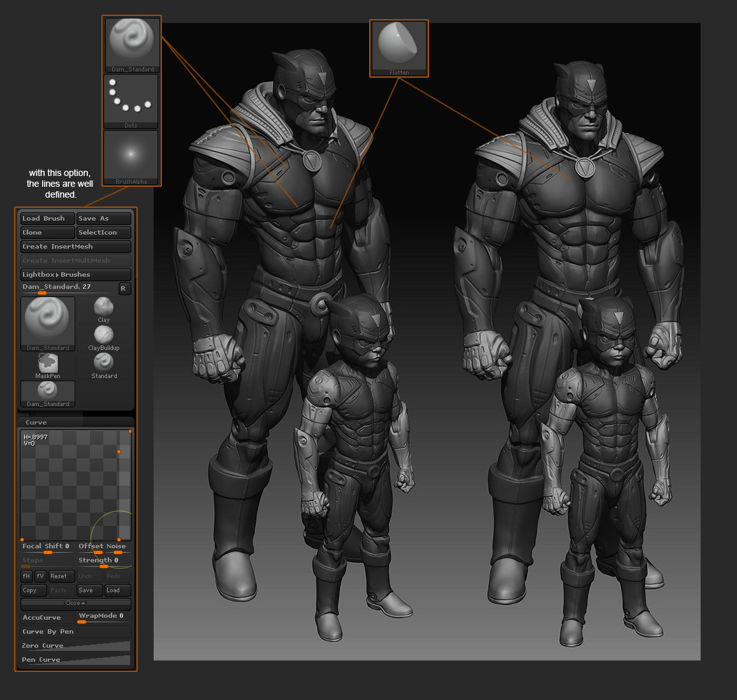The width and height of the screenshot is (737, 700).
Task: Reset the curve
Action: point(62,576)
